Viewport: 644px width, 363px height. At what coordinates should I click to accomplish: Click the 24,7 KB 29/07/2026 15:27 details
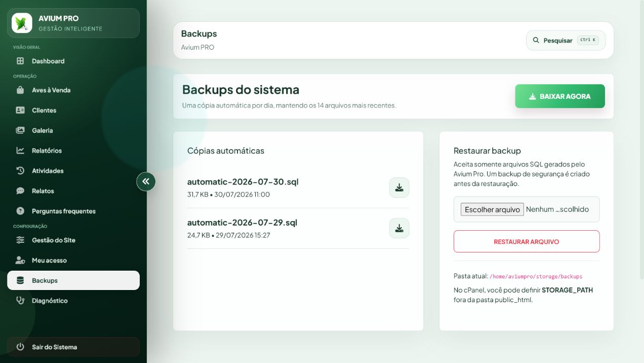coord(229,235)
